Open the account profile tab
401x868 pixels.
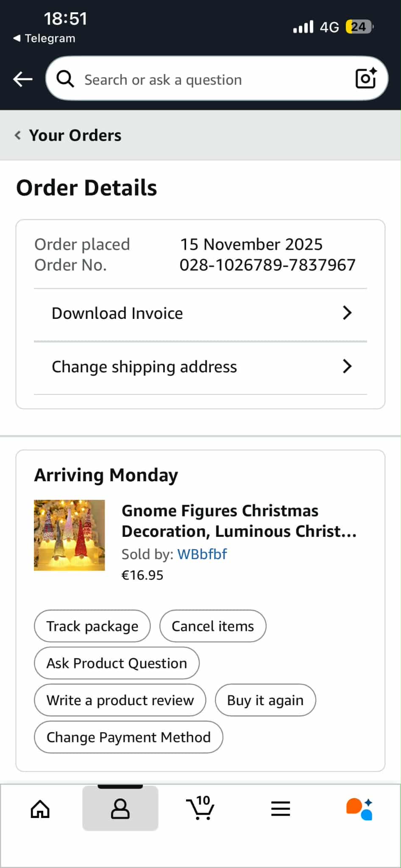(x=120, y=809)
